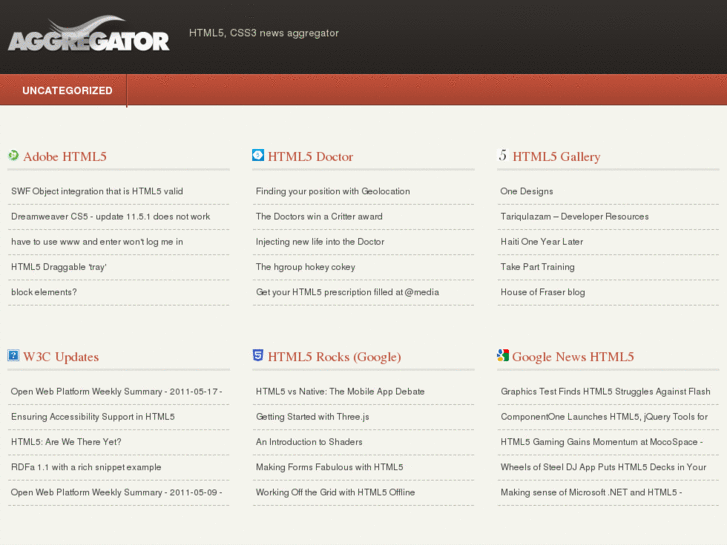Open 'ComponentOne Launches HTML5, jQuery Tools' story
Screen dimensions: 727x545
point(604,417)
